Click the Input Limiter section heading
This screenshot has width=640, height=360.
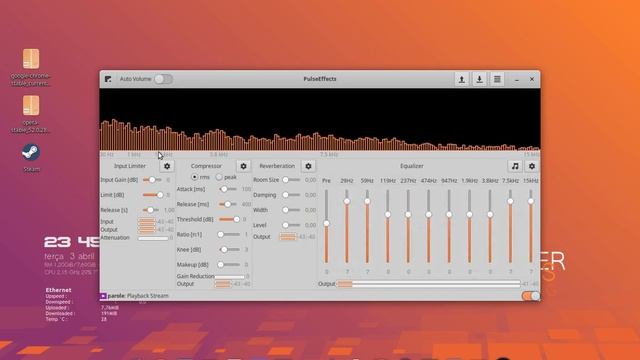[130, 166]
